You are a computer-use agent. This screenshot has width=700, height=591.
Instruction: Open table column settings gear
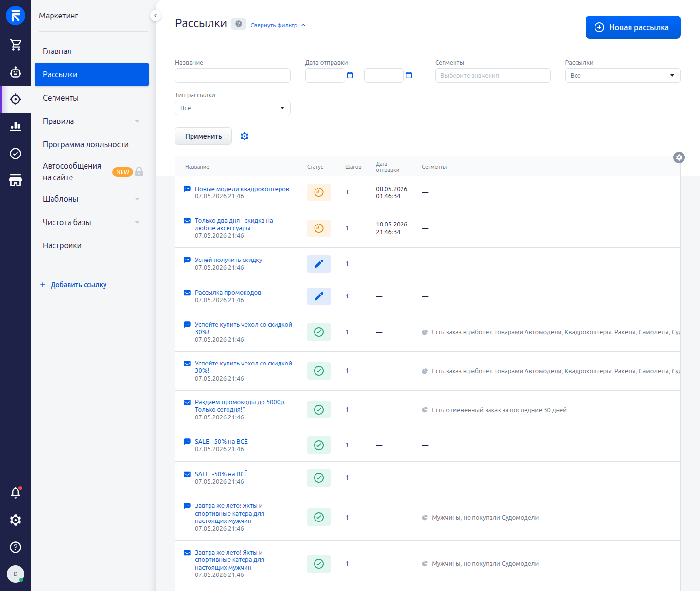[x=679, y=157]
